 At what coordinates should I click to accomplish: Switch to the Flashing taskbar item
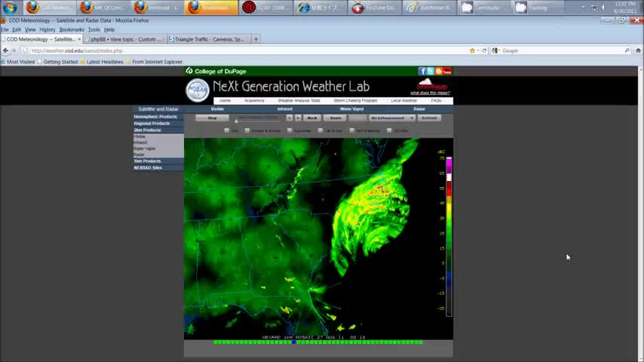pos(538,8)
